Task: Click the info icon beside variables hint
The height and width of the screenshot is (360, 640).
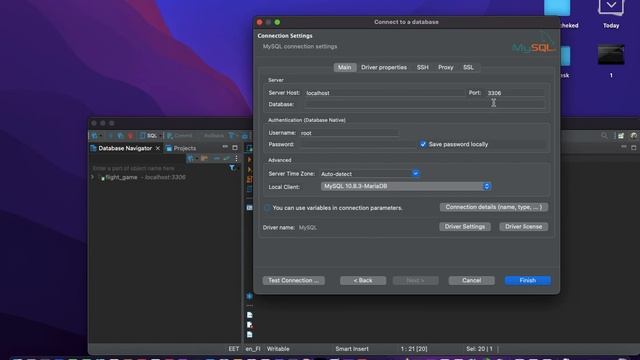Action: pyautogui.click(x=267, y=208)
